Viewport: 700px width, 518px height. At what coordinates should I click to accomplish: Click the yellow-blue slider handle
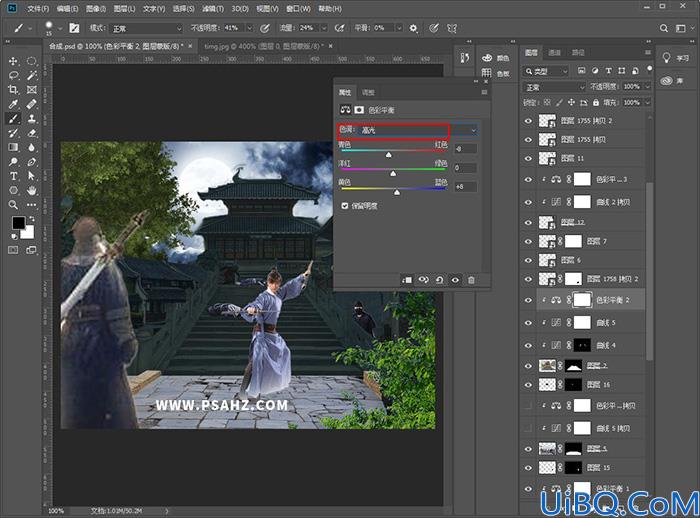[x=397, y=192]
